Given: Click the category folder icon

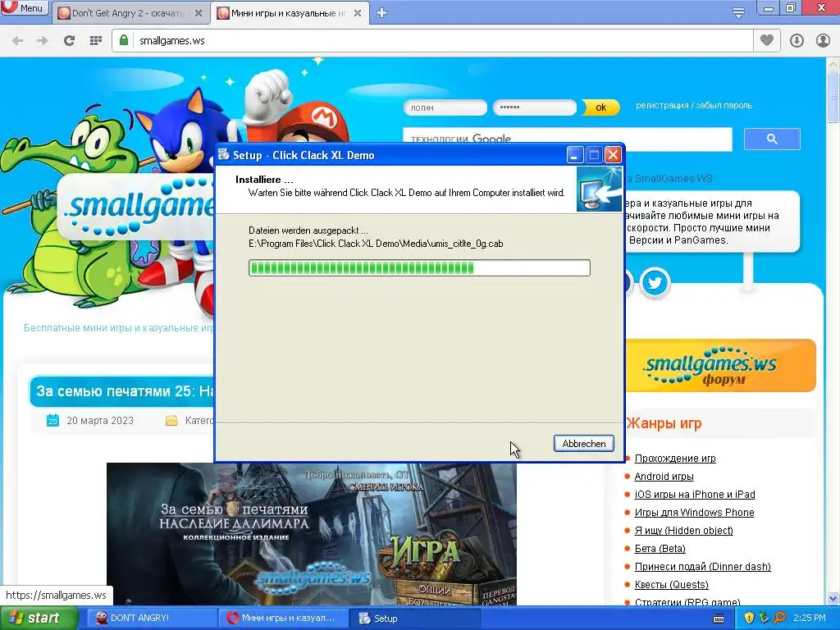Looking at the screenshot, I should pyautogui.click(x=171, y=421).
